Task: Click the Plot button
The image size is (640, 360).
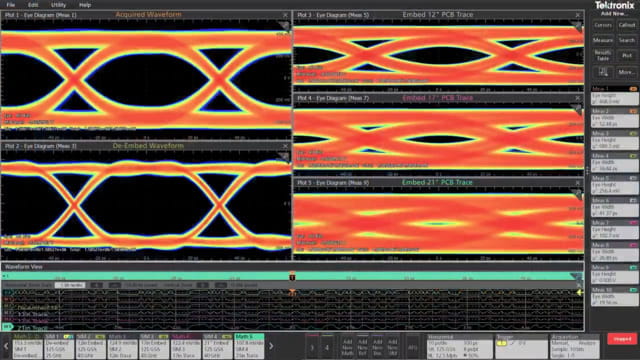Action: click(x=627, y=56)
